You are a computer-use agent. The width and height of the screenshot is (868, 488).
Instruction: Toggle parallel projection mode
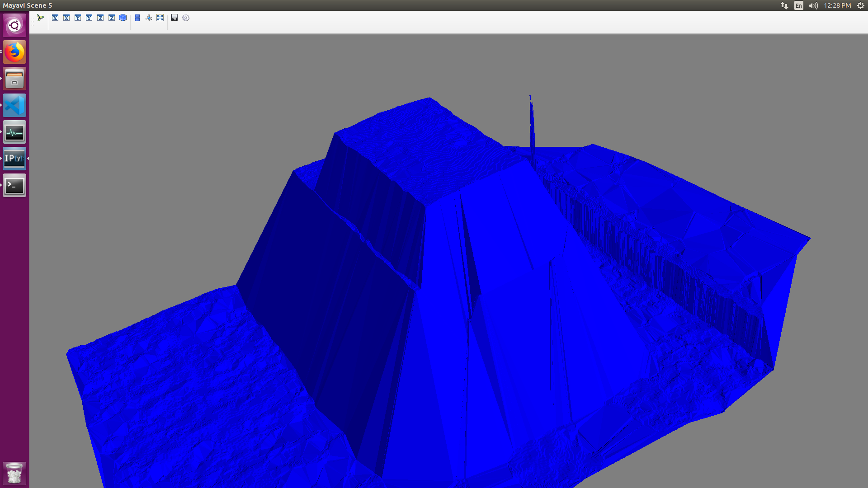[137, 18]
